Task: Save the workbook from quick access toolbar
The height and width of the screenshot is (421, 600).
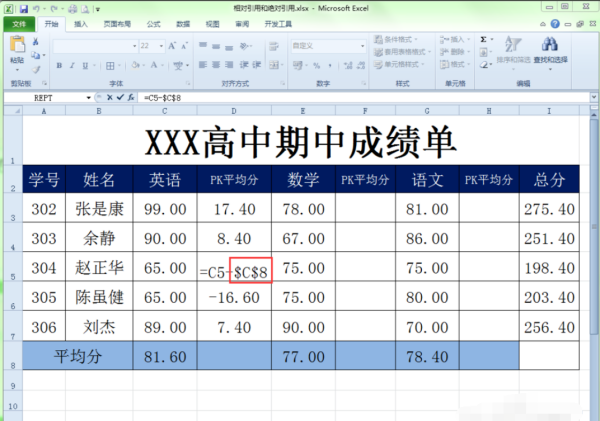Action: [23, 8]
